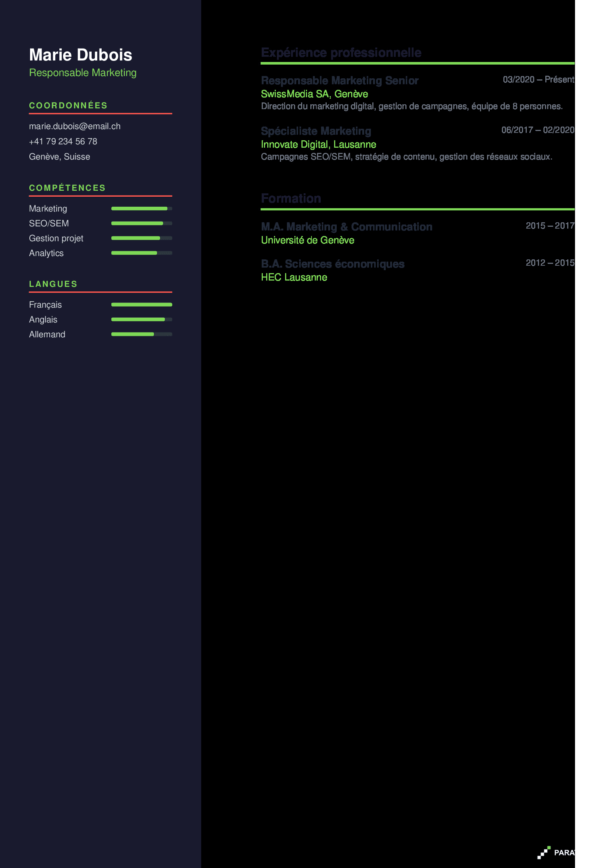Image resolution: width=614 pixels, height=868 pixels.
Task: Click the Analytics skill label
Action: tap(46, 253)
